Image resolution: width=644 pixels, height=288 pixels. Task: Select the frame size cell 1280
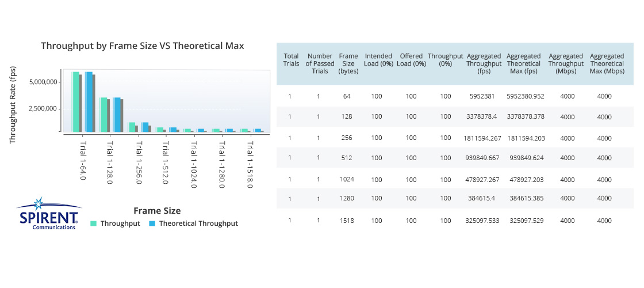click(x=347, y=198)
